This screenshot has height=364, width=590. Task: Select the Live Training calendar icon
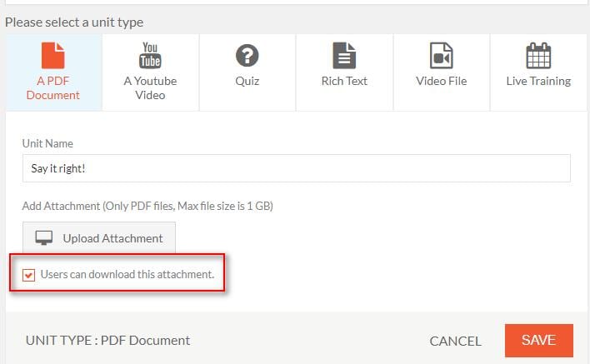538,55
